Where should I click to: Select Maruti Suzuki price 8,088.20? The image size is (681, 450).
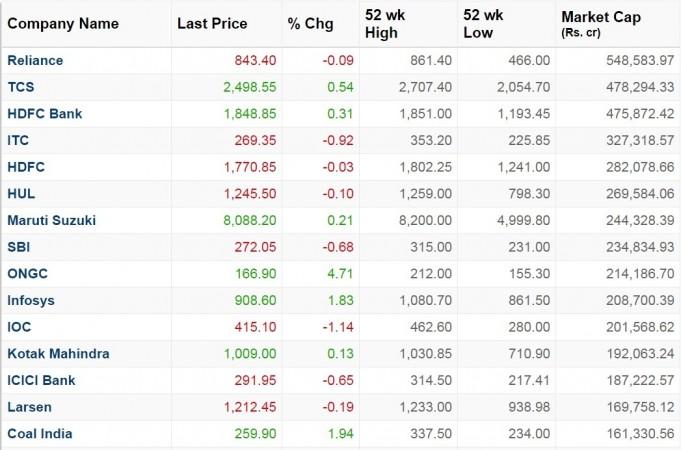point(250,221)
